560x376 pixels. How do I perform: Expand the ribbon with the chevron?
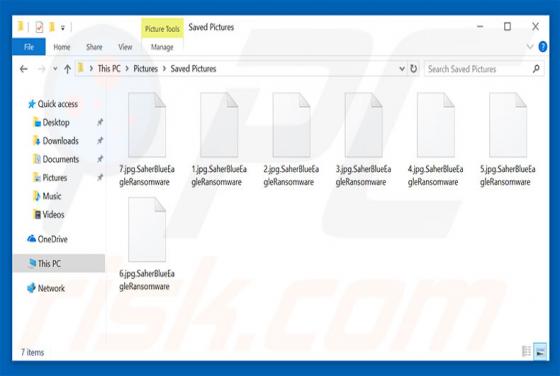coord(530,46)
